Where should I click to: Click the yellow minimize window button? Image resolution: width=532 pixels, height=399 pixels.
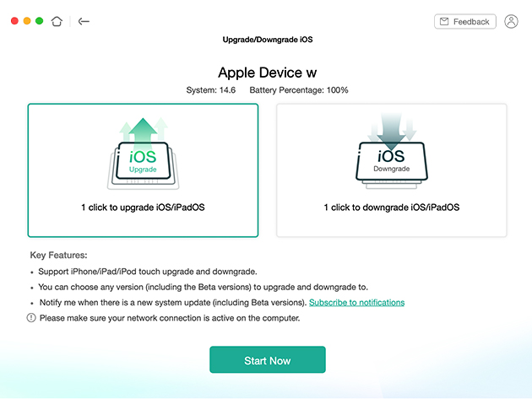27,21
